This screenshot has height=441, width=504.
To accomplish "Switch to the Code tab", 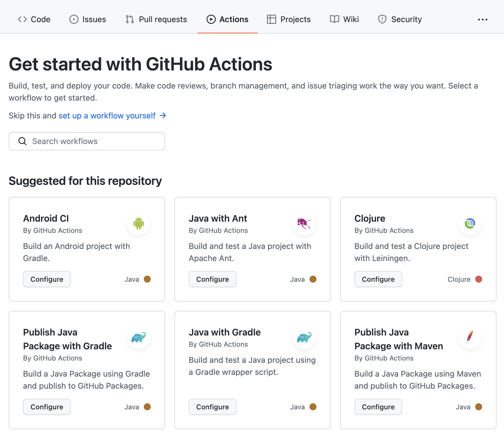I will click(34, 19).
